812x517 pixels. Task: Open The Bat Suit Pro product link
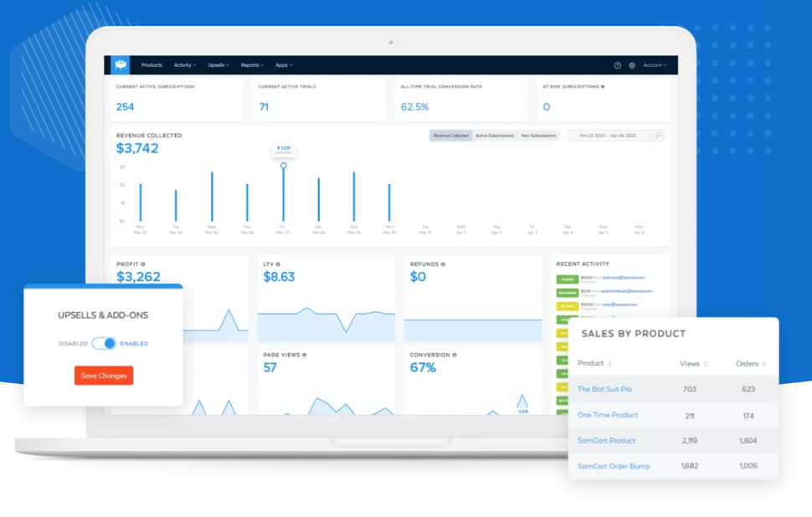click(x=604, y=389)
